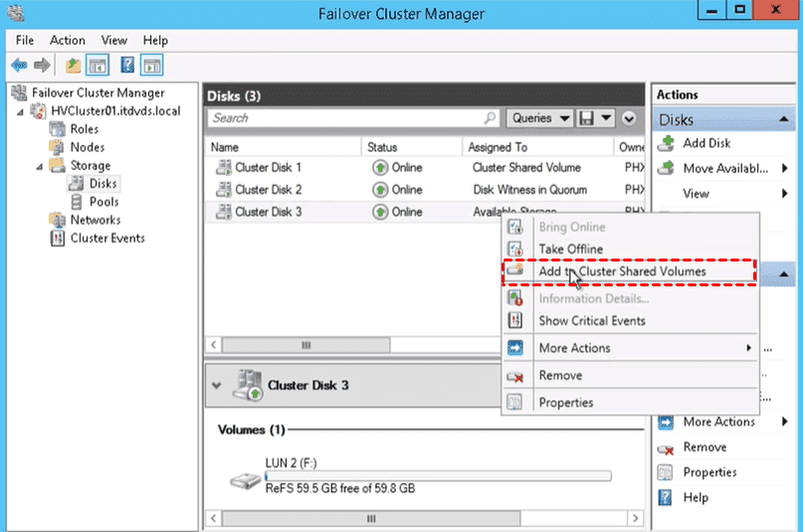Click the Show Critical Events menu icon
Viewport: 803px width, 532px height.
[x=514, y=321]
